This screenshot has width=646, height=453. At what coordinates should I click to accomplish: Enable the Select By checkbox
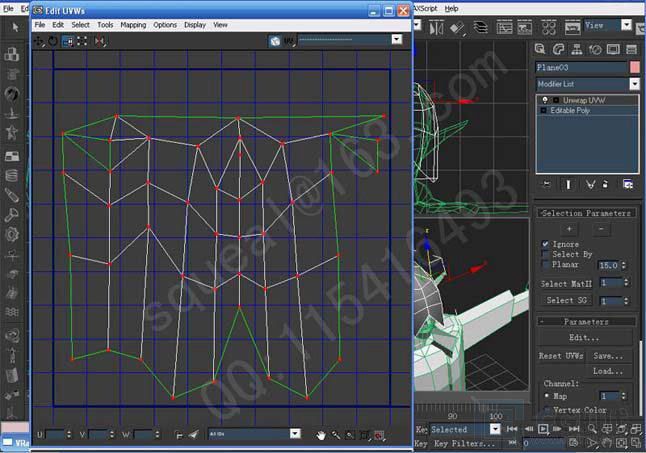click(545, 254)
